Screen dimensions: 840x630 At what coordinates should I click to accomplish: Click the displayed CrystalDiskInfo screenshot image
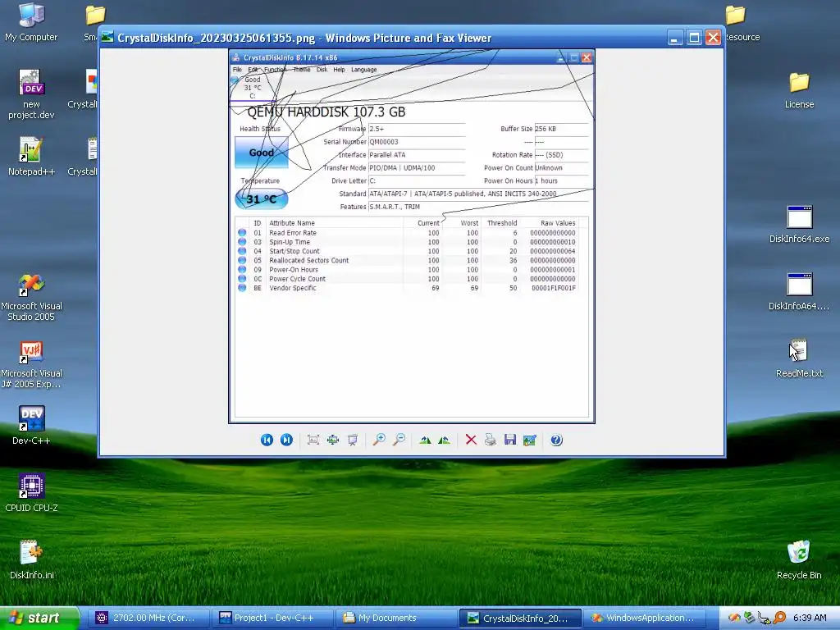(412, 236)
